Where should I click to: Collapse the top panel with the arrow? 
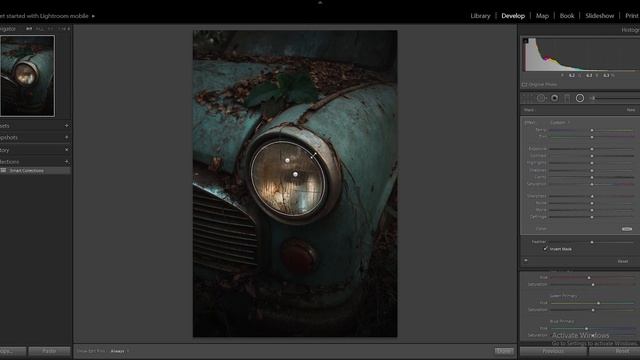point(320,2)
